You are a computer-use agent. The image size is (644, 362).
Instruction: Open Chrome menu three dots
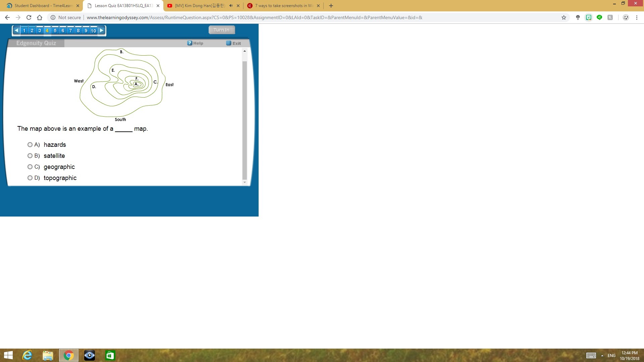pyautogui.click(x=637, y=17)
